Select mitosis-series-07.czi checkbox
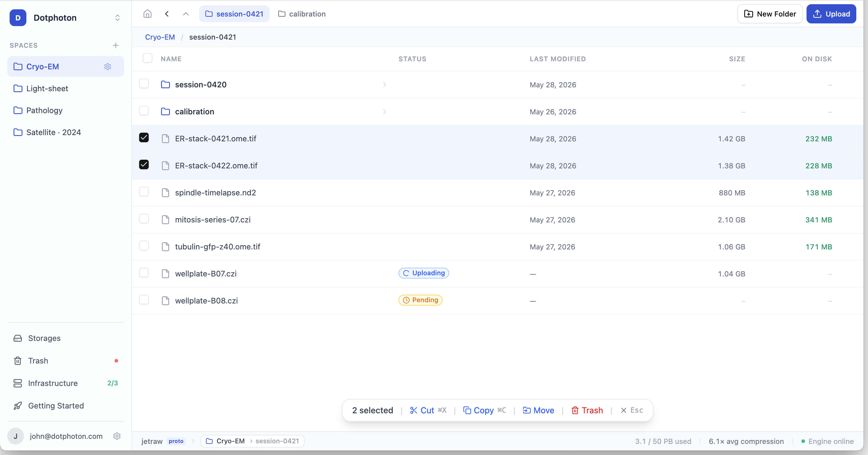Image resolution: width=868 pixels, height=455 pixels. 144,218
